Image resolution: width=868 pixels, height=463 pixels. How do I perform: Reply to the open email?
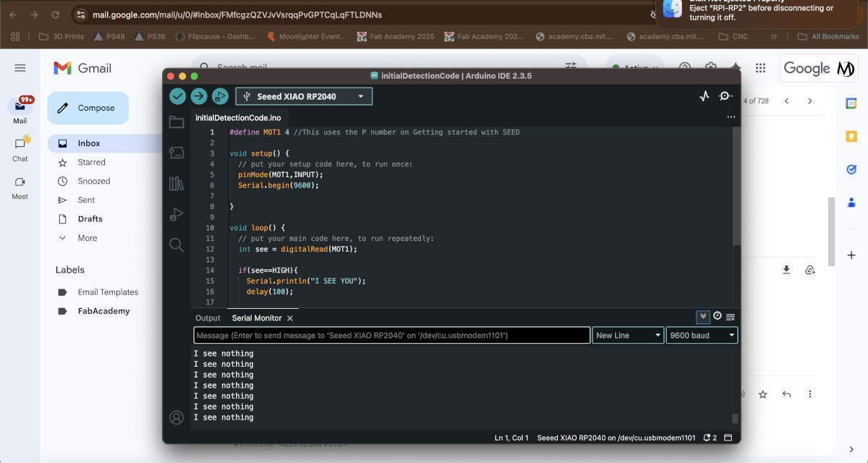786,394
